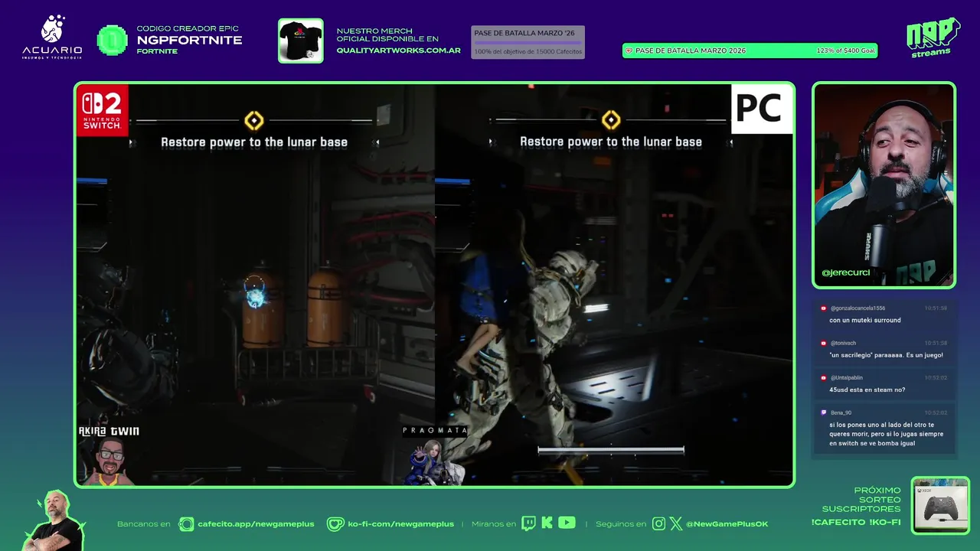Click the 15000 Cafecitos goal widget
The image size is (980, 551).
click(528, 42)
